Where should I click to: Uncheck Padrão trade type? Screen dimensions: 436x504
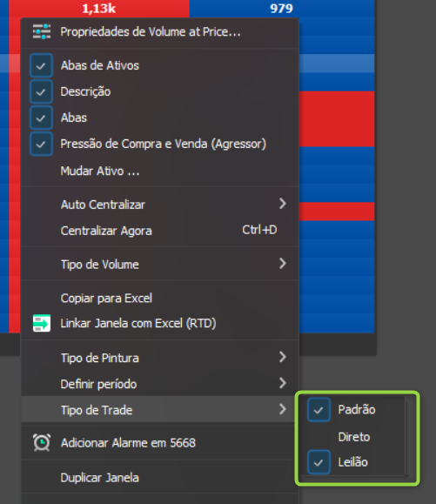point(319,410)
